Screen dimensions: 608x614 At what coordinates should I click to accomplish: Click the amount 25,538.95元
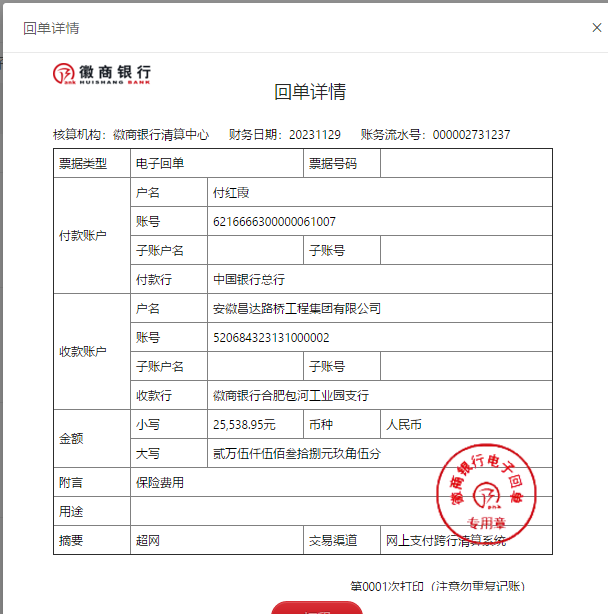tap(244, 425)
